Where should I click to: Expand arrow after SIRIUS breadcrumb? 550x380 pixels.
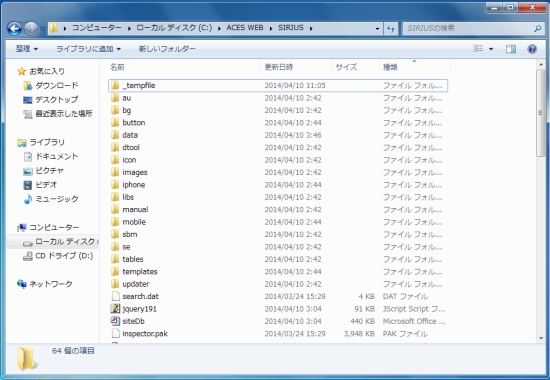pos(311,28)
